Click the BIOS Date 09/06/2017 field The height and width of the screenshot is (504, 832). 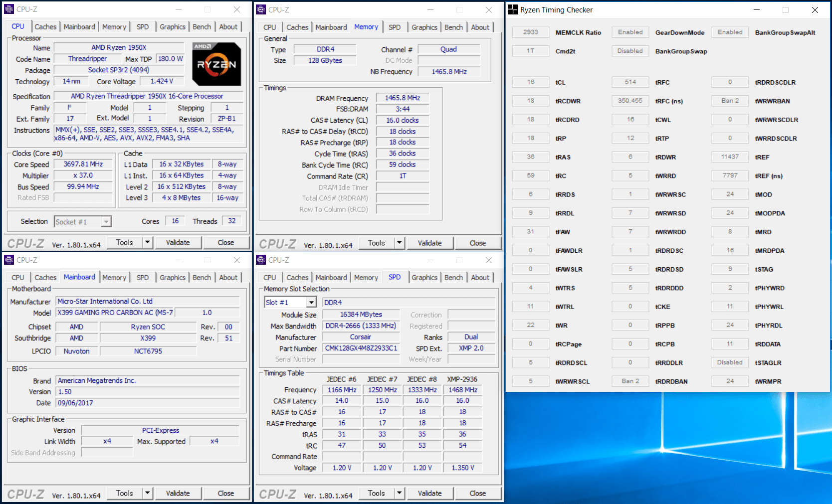click(148, 403)
